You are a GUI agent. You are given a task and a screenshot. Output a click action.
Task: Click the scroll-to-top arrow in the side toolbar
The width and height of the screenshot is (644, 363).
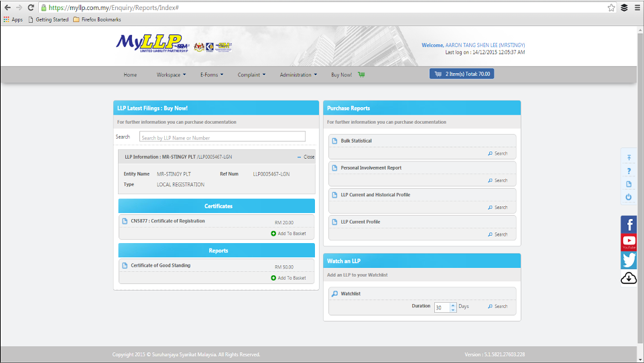(629, 157)
